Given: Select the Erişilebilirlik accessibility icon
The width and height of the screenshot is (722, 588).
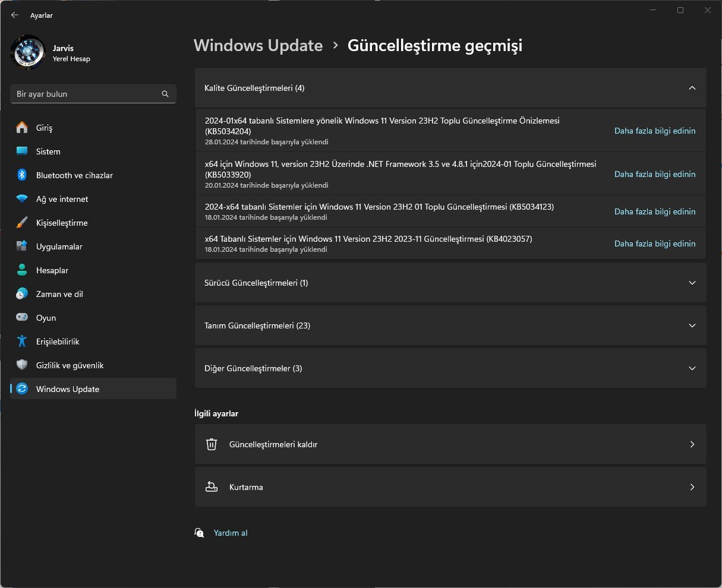Looking at the screenshot, I should pyautogui.click(x=22, y=342).
